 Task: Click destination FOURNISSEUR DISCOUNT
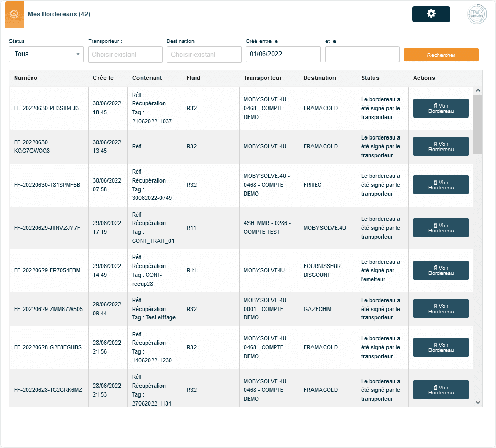pos(322,271)
